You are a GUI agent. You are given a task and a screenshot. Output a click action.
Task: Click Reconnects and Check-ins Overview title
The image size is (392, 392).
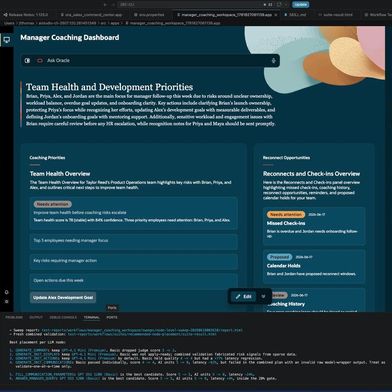click(311, 174)
